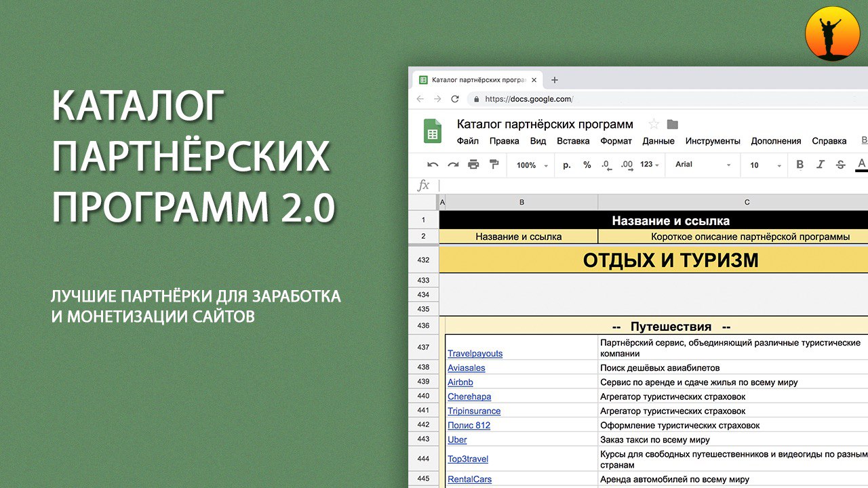868x488 pixels.
Task: Select row 445 header
Action: coord(423,479)
